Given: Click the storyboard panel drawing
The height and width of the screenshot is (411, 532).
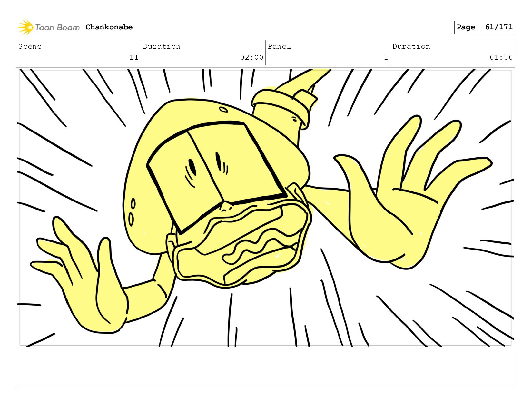Looking at the screenshot, I should tap(265, 208).
